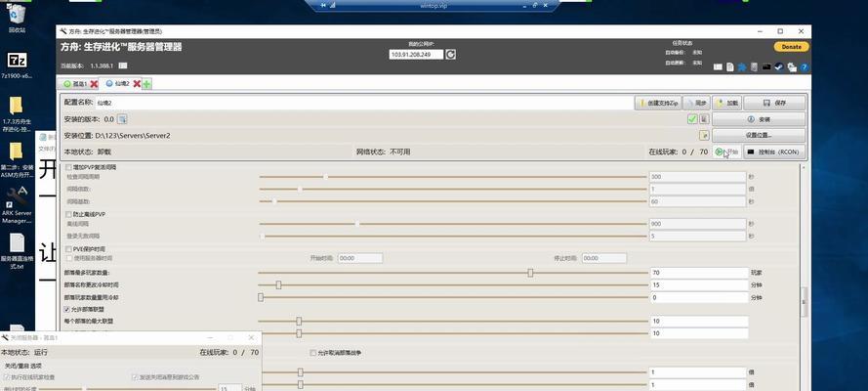Start the server with 开始 button

[x=726, y=152]
